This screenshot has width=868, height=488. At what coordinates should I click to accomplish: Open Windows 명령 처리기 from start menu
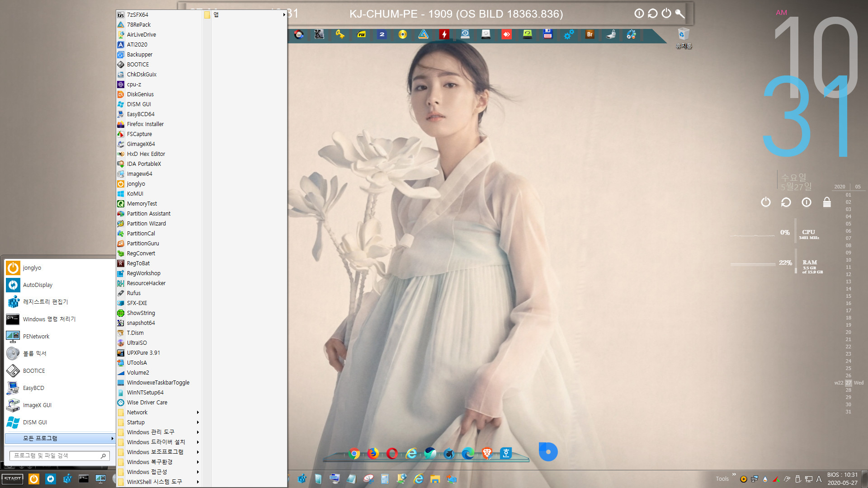click(60, 319)
